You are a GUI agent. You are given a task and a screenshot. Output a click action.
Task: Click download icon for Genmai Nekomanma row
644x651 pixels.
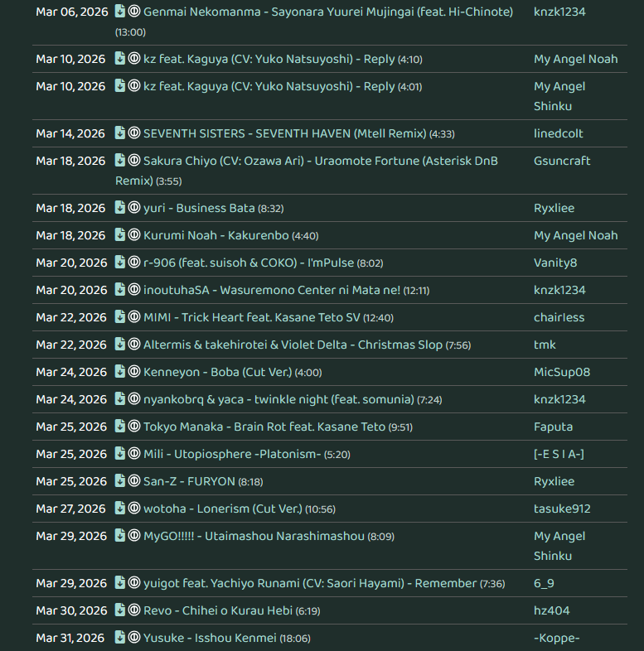click(119, 12)
